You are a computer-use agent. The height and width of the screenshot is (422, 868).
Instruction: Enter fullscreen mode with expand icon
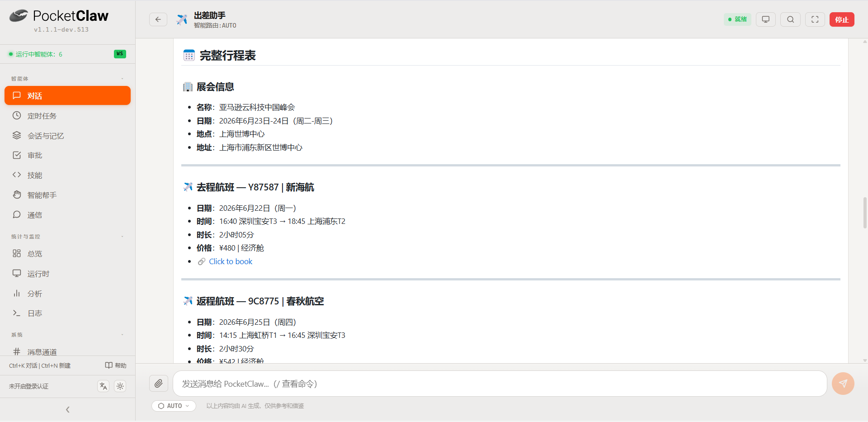(x=815, y=19)
